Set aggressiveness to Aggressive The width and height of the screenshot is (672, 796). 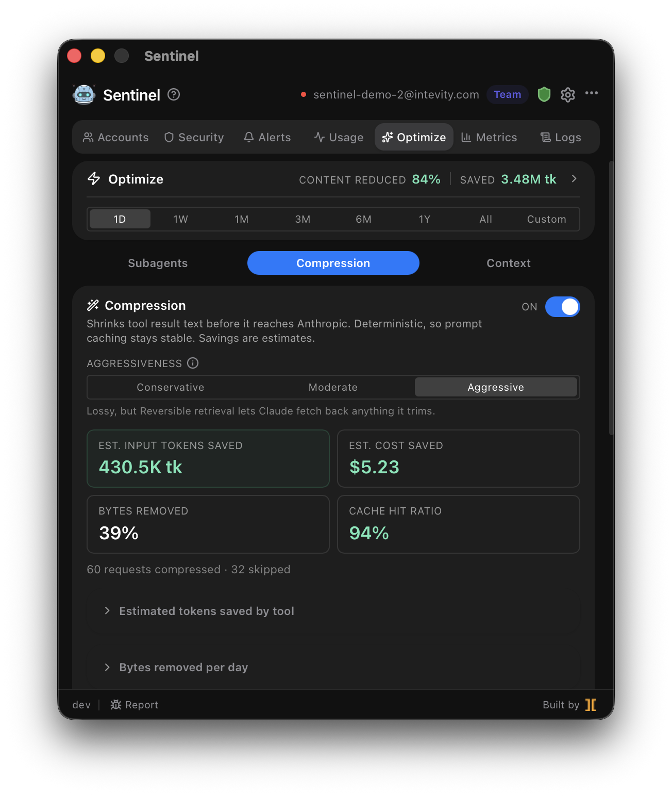click(496, 387)
